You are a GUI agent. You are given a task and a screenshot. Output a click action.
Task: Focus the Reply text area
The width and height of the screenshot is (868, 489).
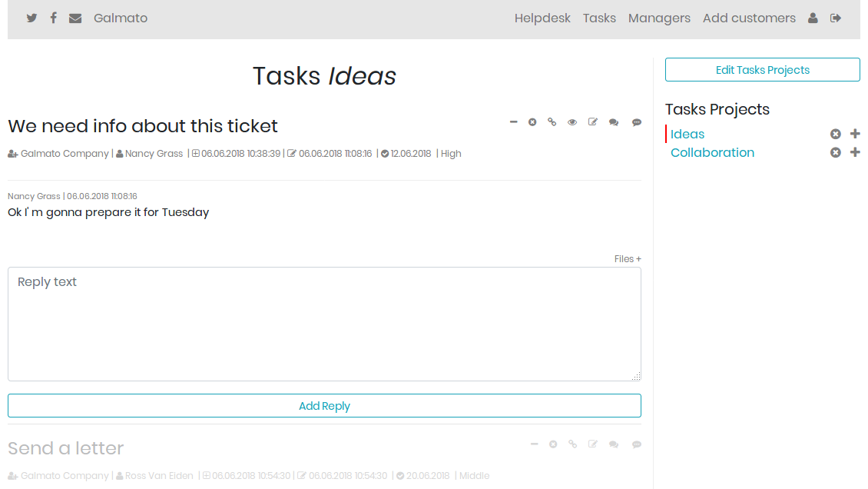coord(324,324)
